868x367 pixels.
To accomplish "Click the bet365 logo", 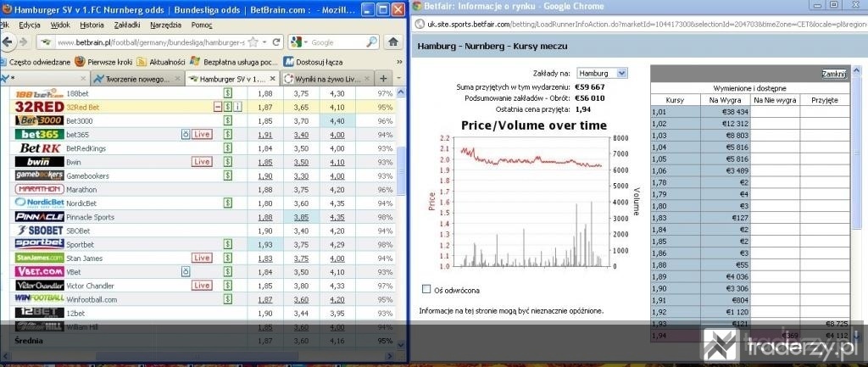I will [39, 135].
